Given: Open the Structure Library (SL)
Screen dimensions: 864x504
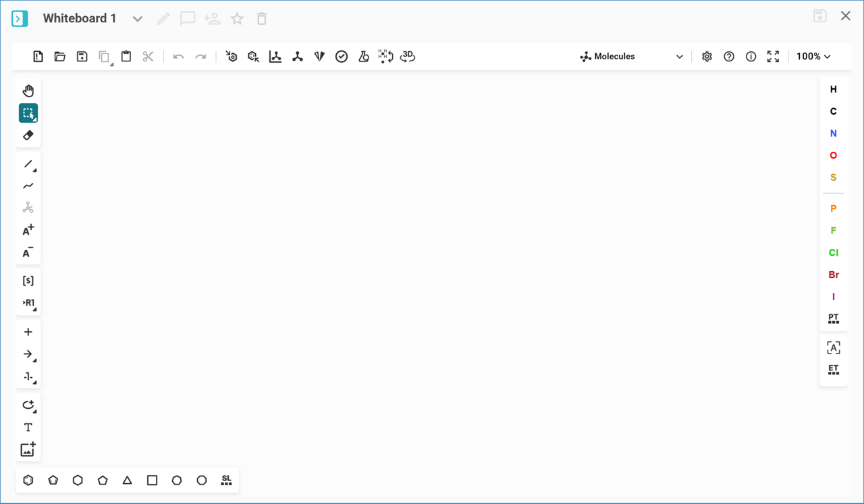Looking at the screenshot, I should pos(226,480).
